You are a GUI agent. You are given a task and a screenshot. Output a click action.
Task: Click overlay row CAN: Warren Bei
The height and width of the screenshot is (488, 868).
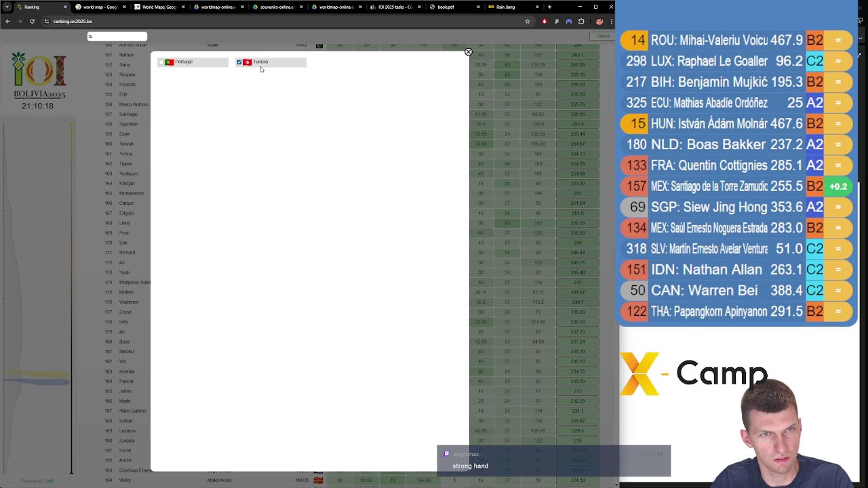click(736, 290)
